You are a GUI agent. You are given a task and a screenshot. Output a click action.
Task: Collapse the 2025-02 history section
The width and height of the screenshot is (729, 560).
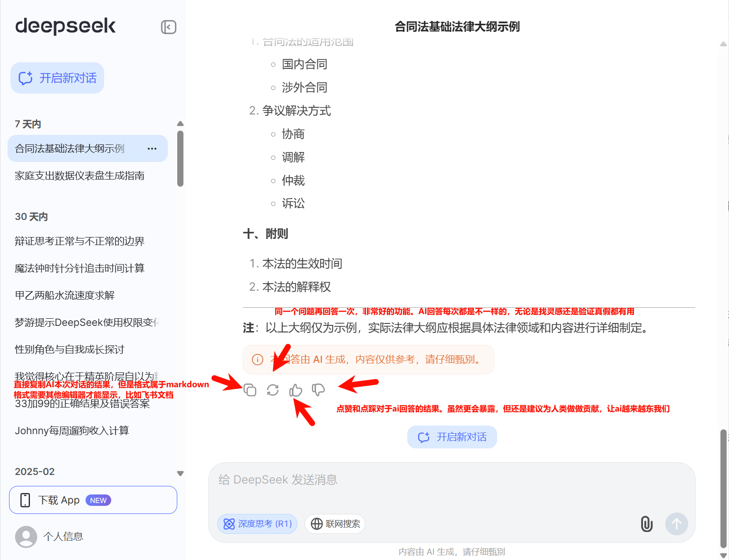click(180, 473)
